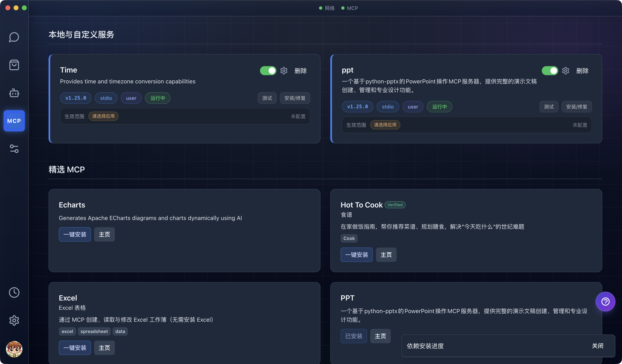Screen dimensions: 622x364
Task: Open the clock history sidebar icon
Action: click(14, 292)
